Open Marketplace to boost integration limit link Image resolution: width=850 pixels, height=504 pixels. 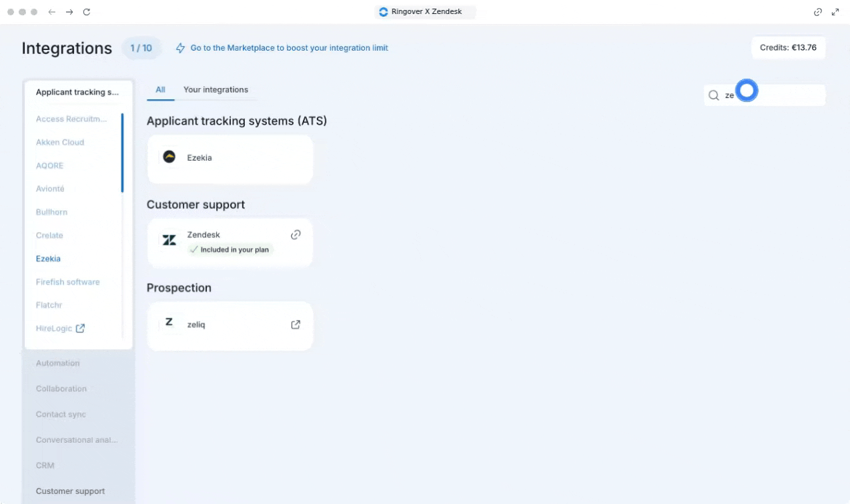(x=289, y=48)
